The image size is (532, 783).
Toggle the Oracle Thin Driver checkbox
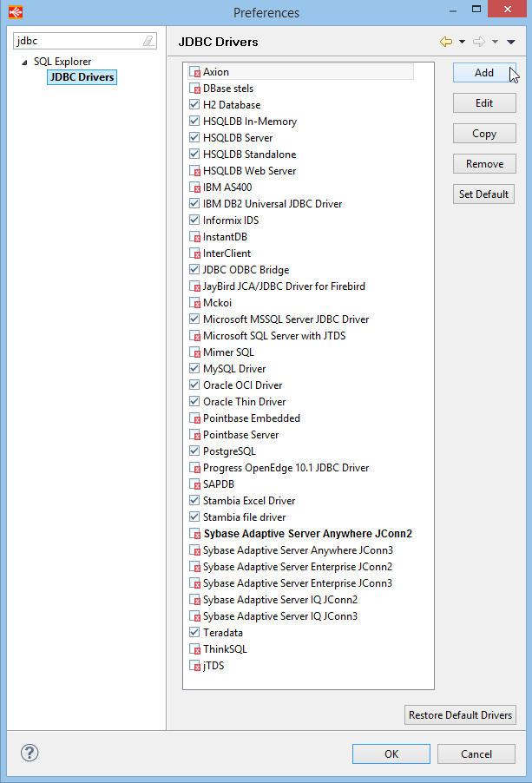[194, 402]
